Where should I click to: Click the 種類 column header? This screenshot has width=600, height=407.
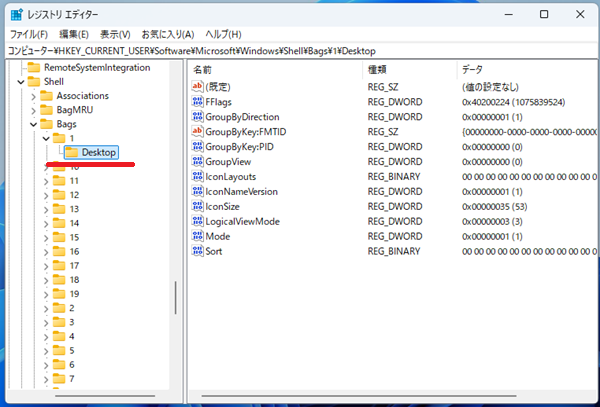pos(410,70)
